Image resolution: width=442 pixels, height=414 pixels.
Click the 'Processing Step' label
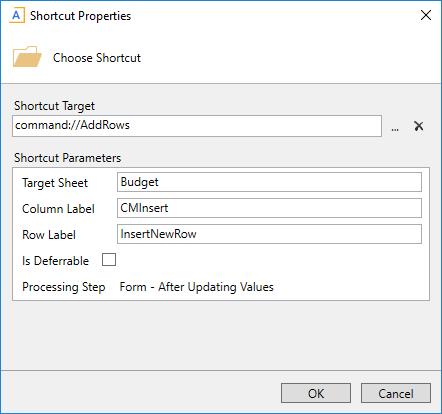64,287
